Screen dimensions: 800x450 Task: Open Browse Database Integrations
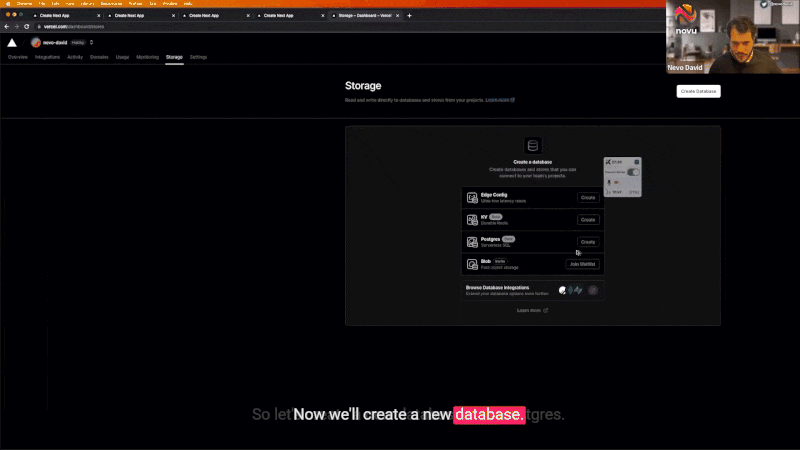[533, 290]
